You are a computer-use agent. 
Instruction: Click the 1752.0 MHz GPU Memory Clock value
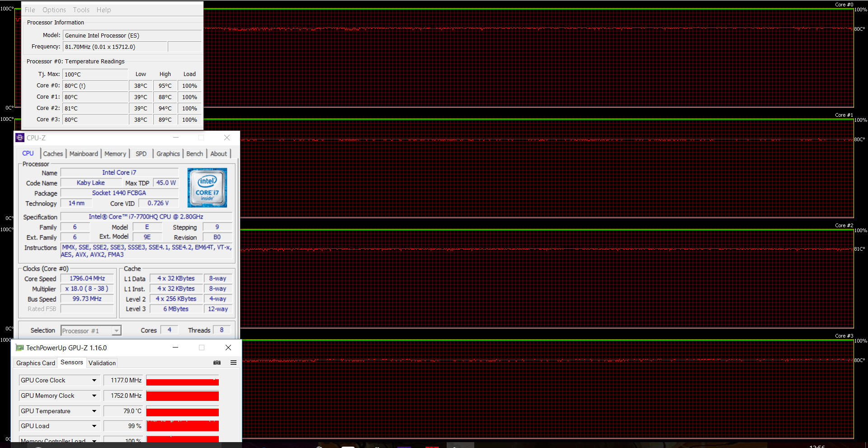(123, 396)
